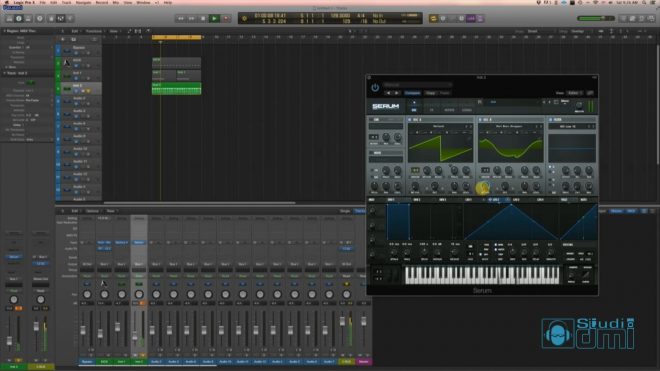Start playback with the green Play button

pyautogui.click(x=214, y=19)
